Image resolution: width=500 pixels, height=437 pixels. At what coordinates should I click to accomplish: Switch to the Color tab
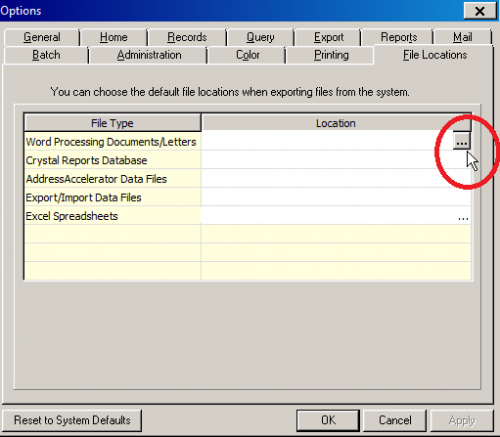click(248, 55)
